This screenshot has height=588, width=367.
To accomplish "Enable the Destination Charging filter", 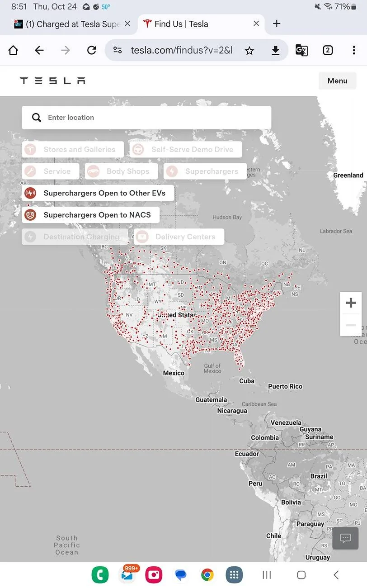I will 75,237.
